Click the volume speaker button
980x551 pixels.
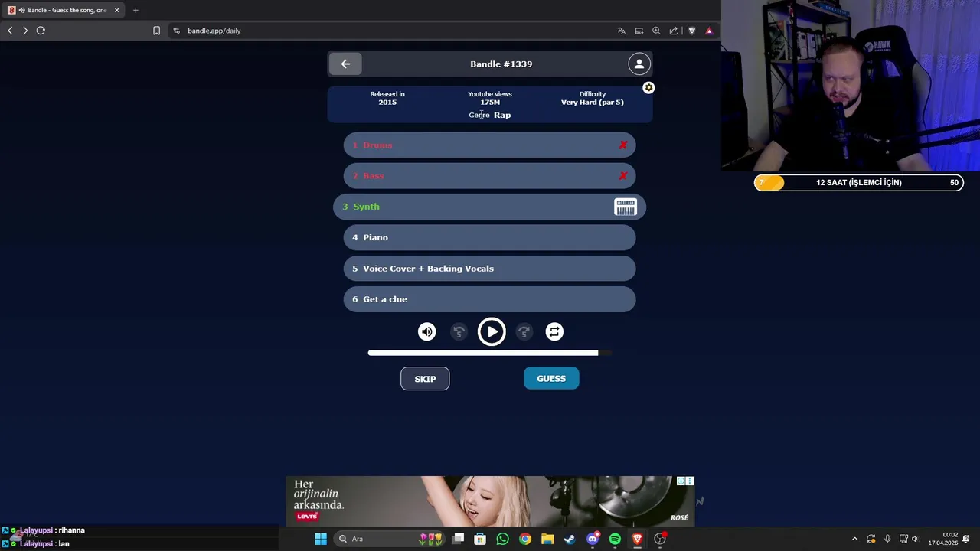pos(427,332)
